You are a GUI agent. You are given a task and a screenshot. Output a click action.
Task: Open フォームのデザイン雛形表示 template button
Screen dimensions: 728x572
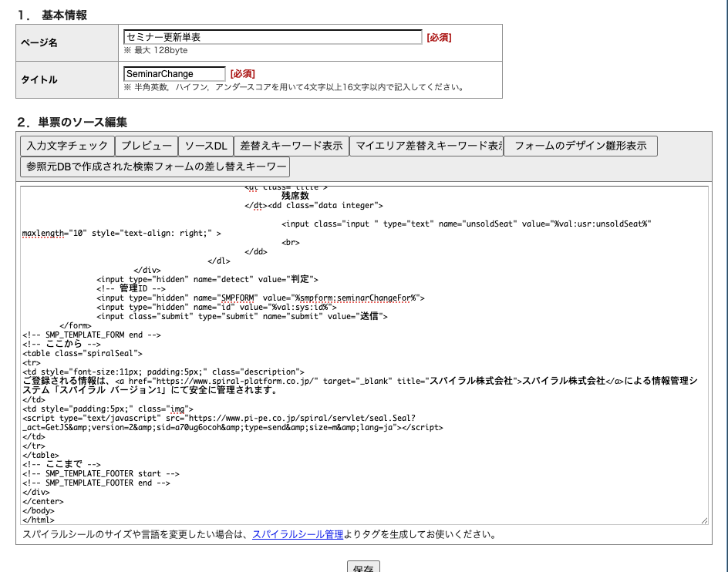[x=581, y=146]
